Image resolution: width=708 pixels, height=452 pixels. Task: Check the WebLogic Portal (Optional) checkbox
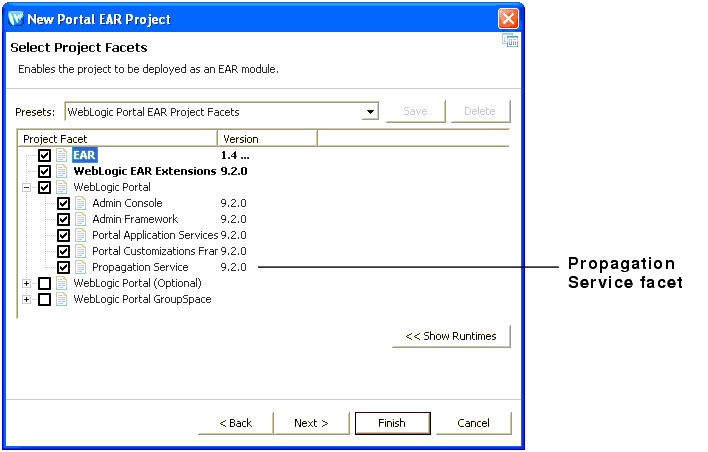(44, 283)
